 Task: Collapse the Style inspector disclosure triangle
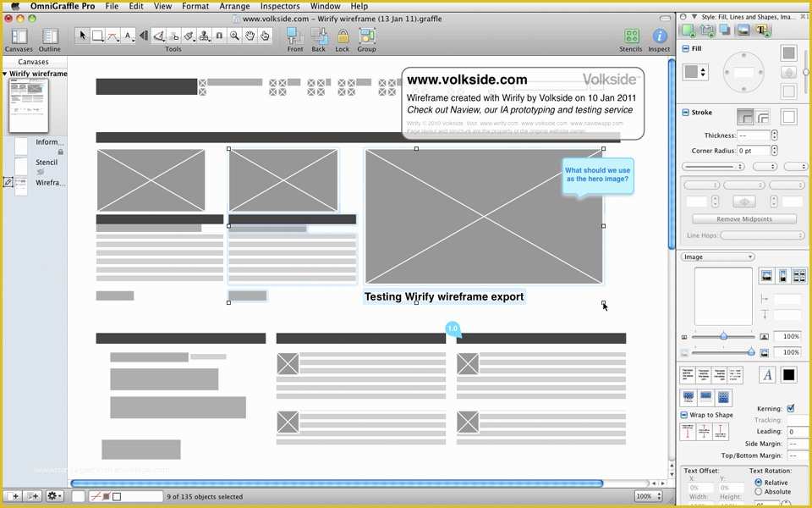(x=694, y=17)
